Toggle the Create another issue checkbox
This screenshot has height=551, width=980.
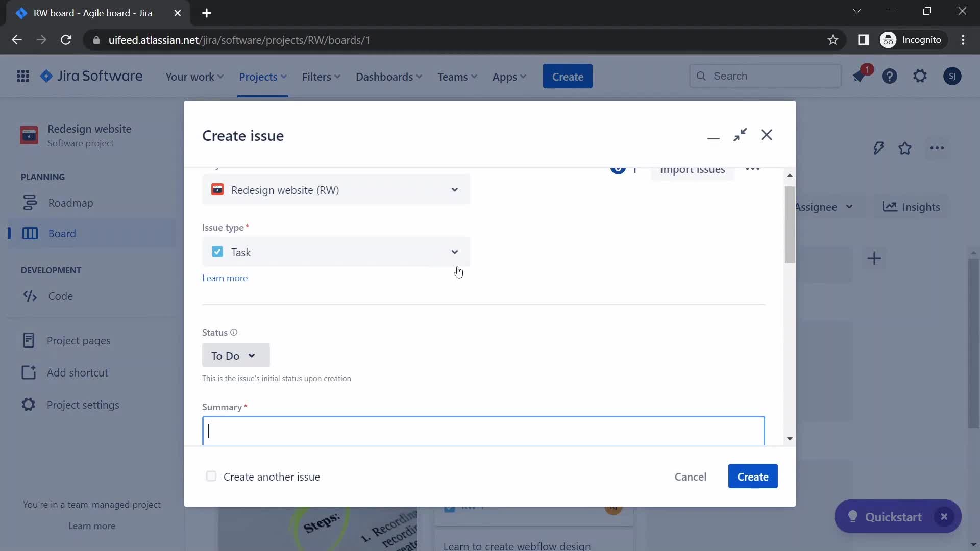tap(211, 477)
